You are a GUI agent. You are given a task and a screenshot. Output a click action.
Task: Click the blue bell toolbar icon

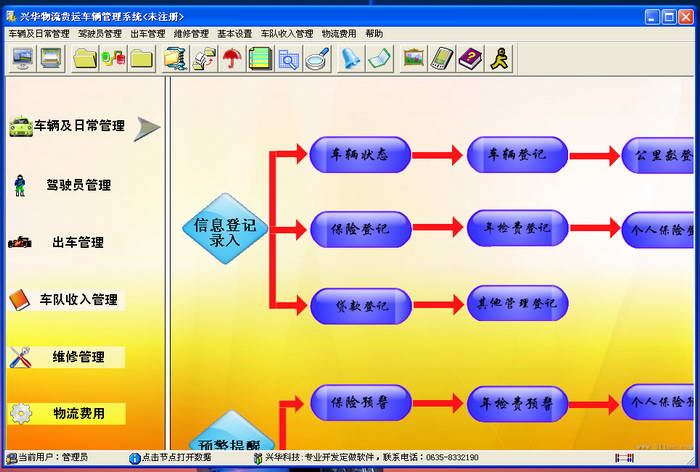pos(350,58)
